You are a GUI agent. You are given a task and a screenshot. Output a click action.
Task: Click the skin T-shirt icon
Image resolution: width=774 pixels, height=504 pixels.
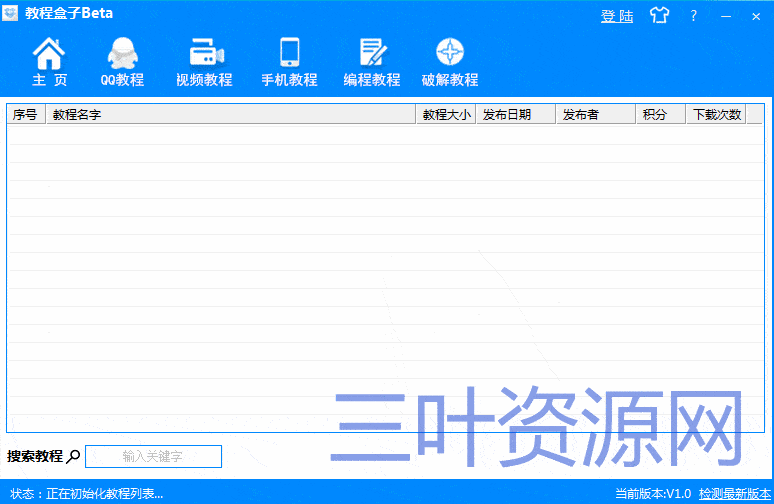(x=658, y=15)
